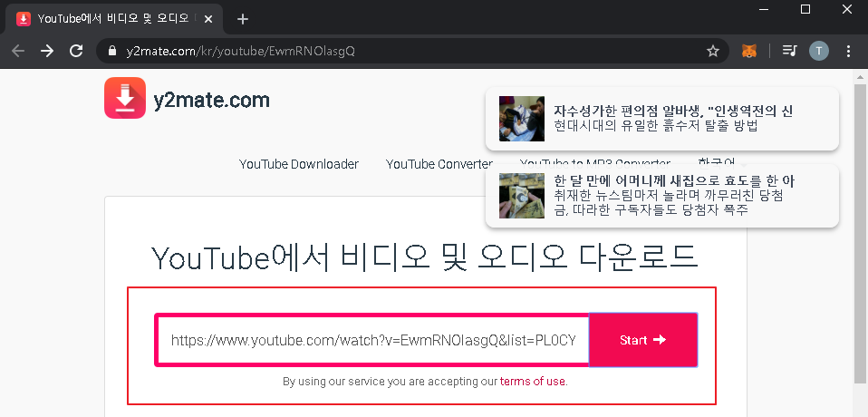The height and width of the screenshot is (417, 868).
Task: Open YouTube Downloader menu item
Action: (299, 164)
